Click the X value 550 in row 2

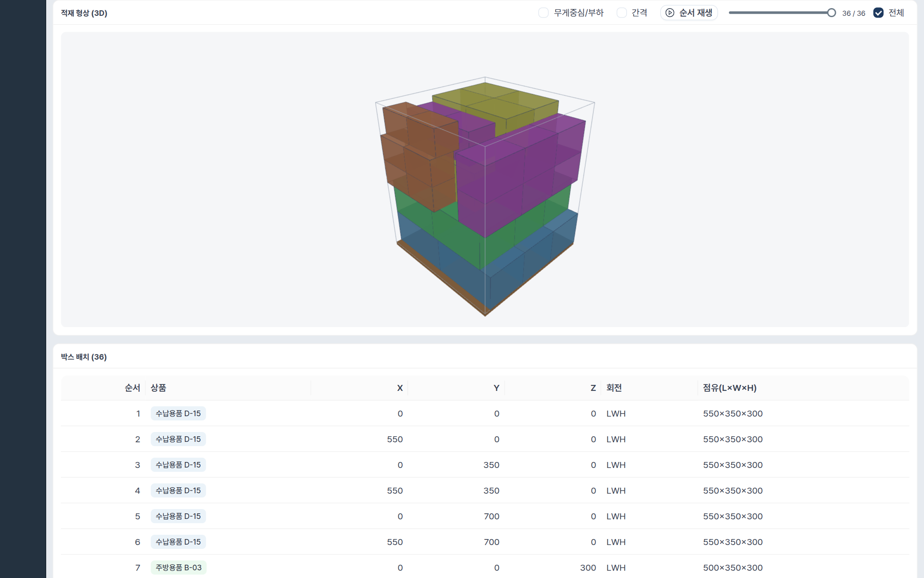click(395, 439)
